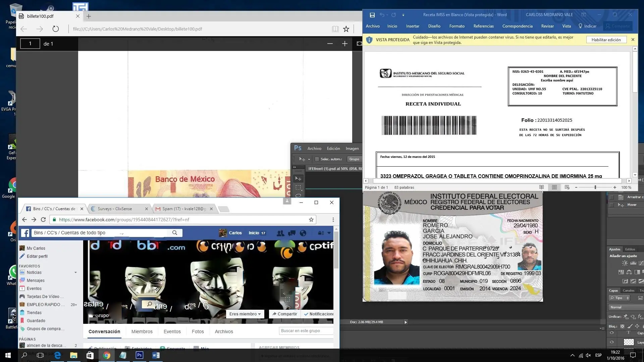Open the Chrome three-dot menu

pos(333,220)
